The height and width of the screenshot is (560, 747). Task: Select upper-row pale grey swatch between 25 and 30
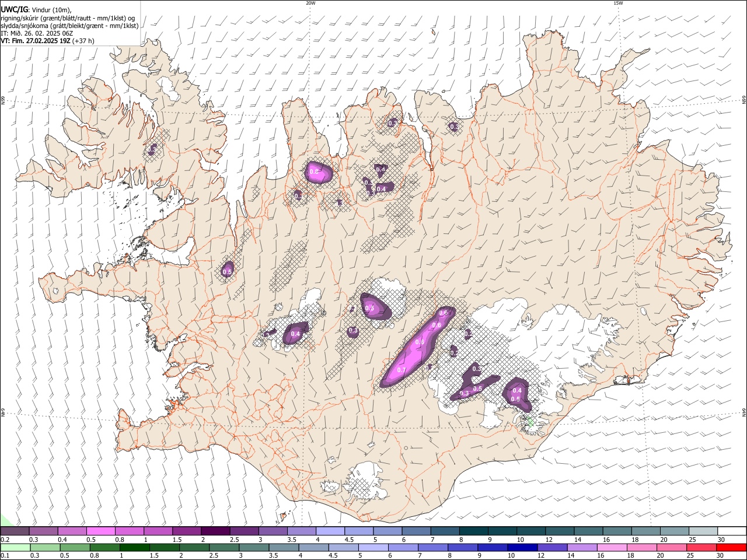[703, 531]
